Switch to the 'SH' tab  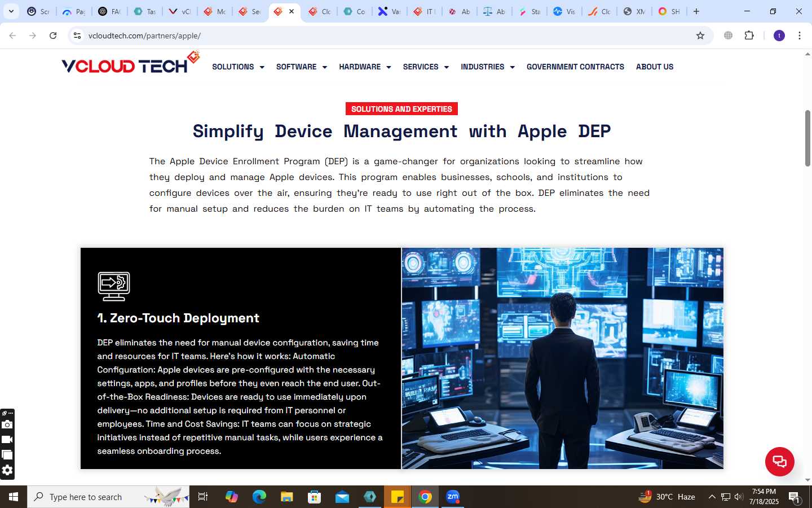669,11
